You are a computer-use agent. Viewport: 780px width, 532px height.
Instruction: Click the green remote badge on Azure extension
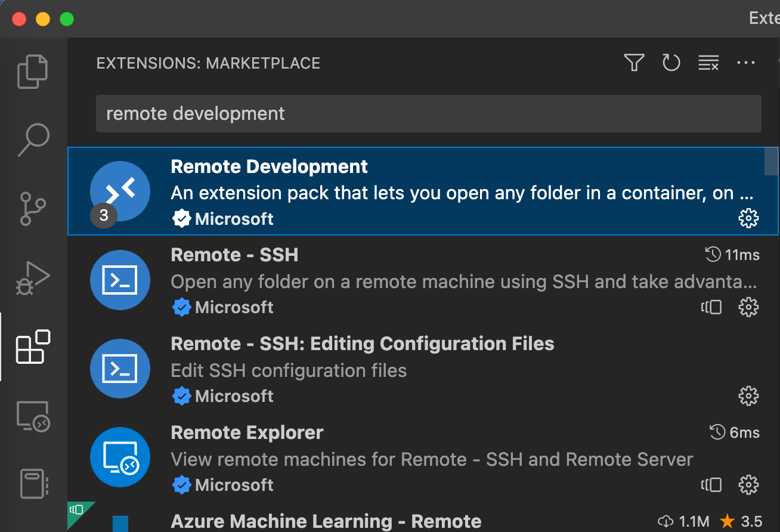(77, 511)
